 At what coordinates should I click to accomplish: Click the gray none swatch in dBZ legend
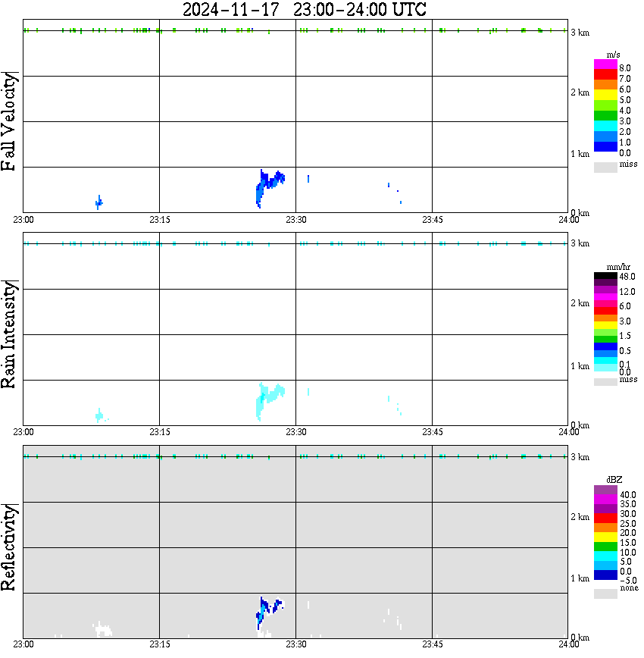pyautogui.click(x=605, y=594)
